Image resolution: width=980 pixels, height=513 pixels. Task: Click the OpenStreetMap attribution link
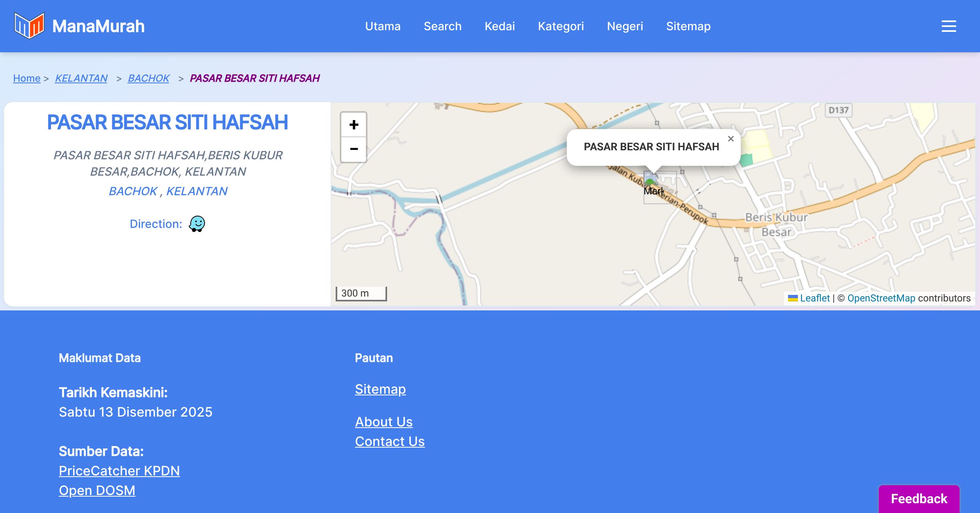[881, 298]
